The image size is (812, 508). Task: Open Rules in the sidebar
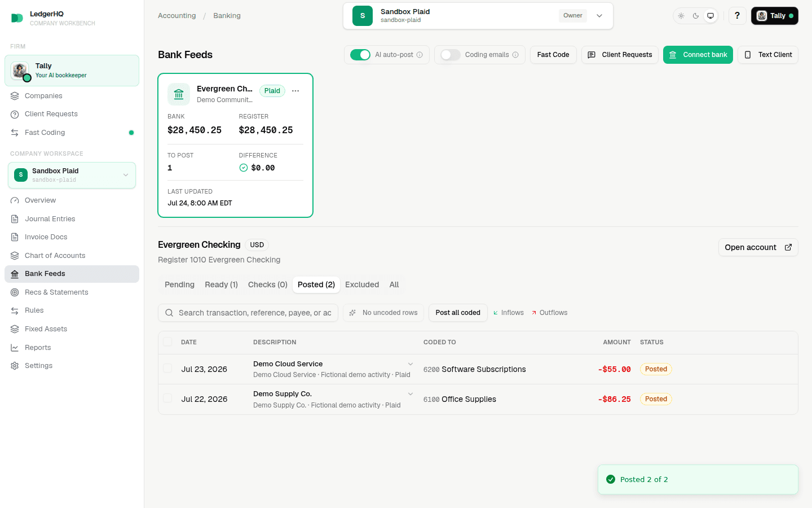[x=72, y=310]
